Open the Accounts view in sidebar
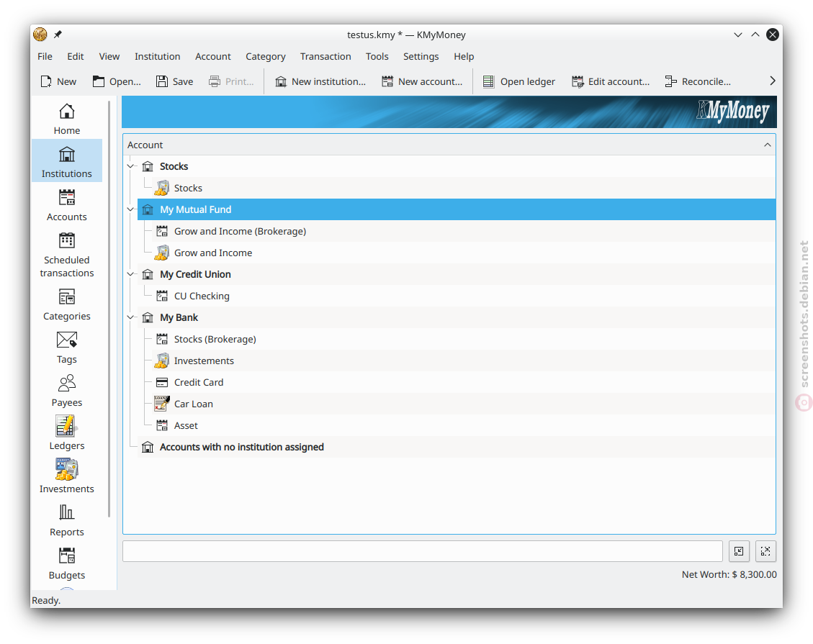 [x=67, y=205]
